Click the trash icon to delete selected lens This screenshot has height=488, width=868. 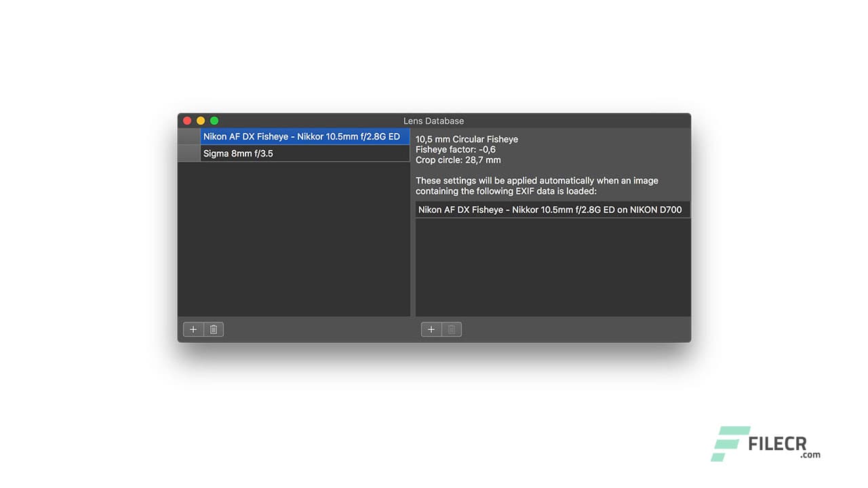pos(213,329)
